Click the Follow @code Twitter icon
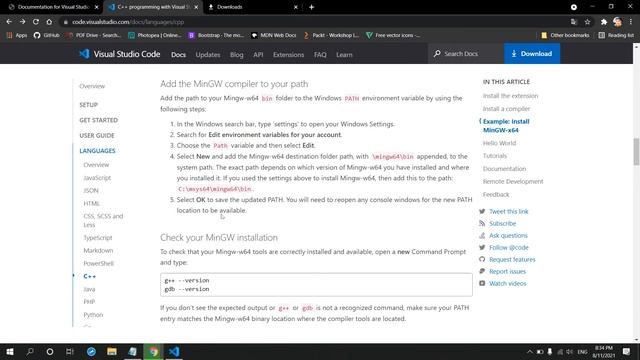Image resolution: width=640 pixels, height=360 pixels. pos(482,247)
